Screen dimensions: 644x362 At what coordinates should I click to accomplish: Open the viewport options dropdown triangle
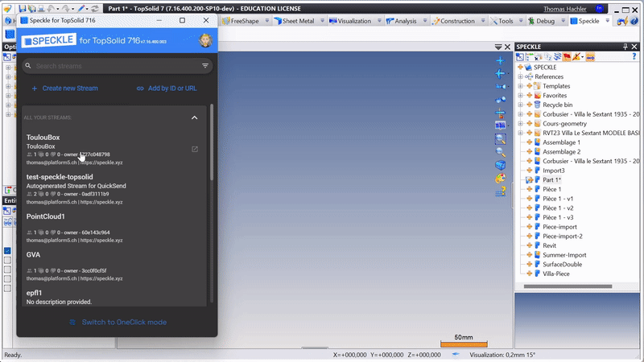(498, 47)
